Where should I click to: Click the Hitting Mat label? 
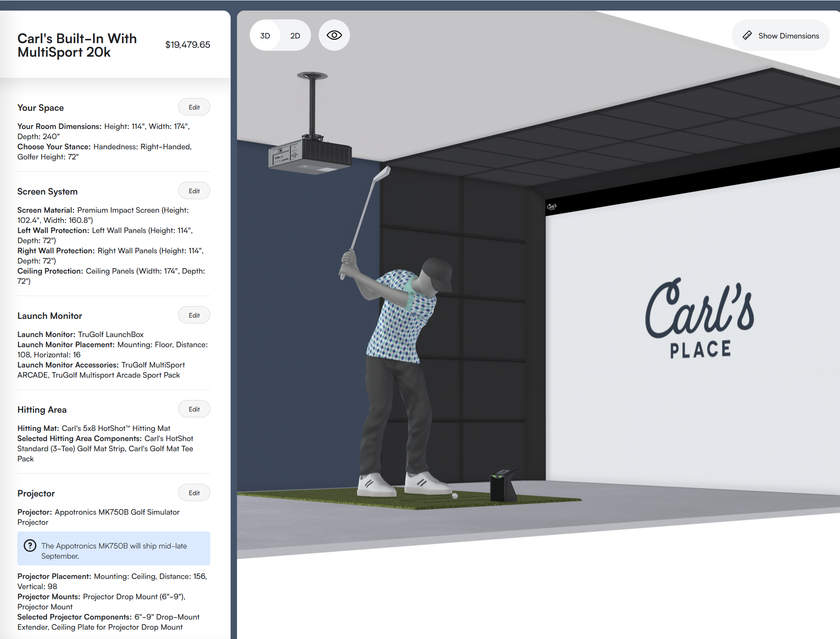click(38, 428)
